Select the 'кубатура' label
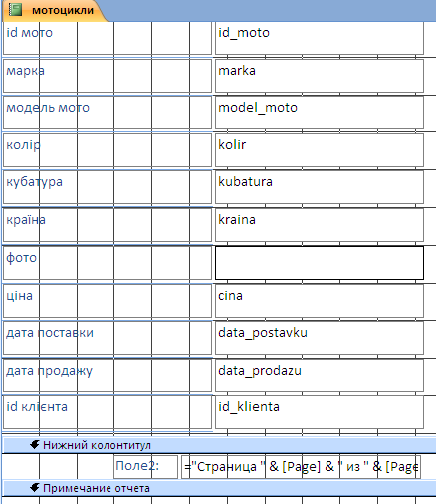The width and height of the screenshot is (436, 504). tap(108, 187)
